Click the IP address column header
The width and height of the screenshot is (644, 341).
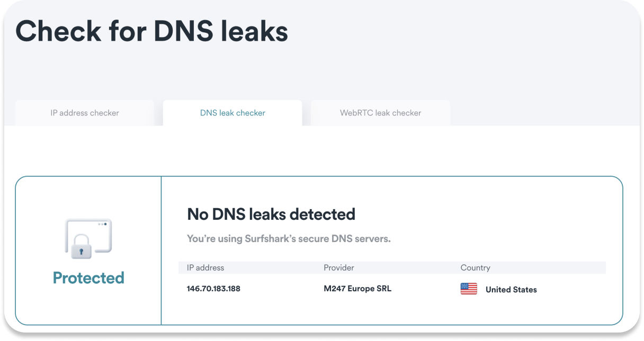205,268
